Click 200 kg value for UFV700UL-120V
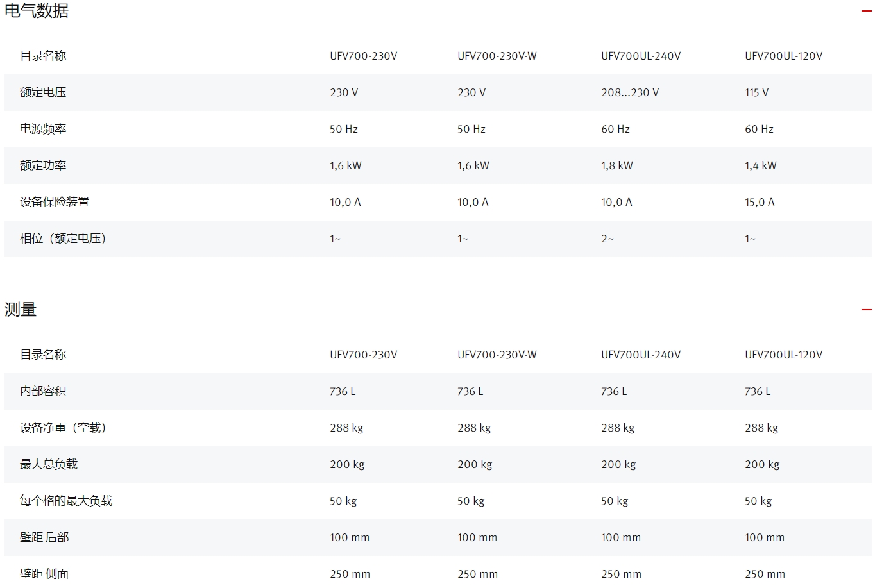This screenshot has height=588, width=875. tap(762, 464)
